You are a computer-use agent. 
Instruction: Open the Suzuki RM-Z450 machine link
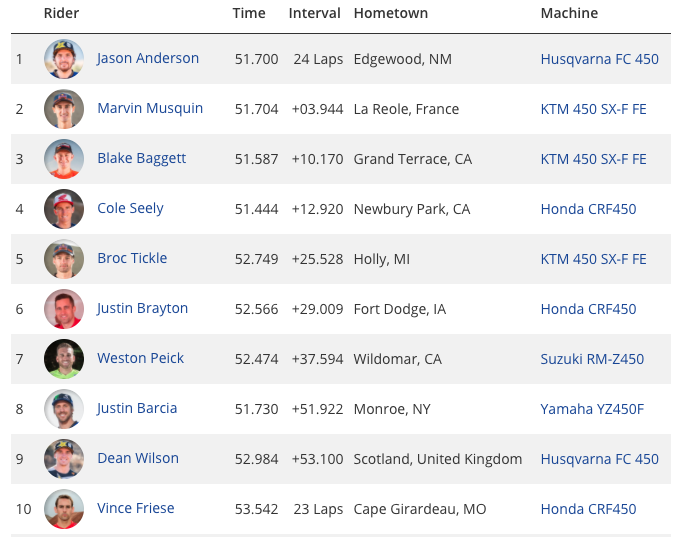(592, 359)
